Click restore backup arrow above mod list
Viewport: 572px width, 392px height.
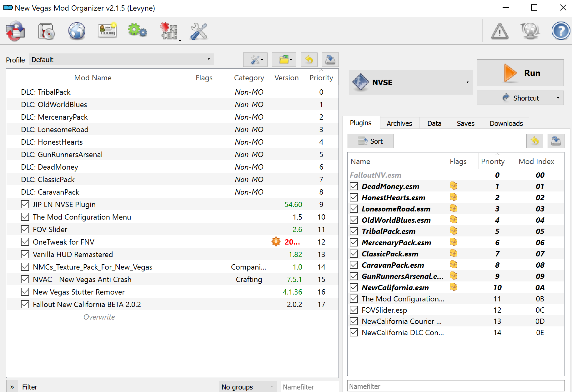tap(309, 59)
